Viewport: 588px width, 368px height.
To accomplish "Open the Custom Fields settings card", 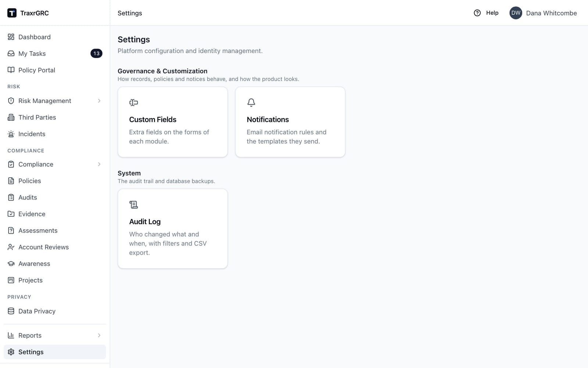I will click(x=172, y=122).
